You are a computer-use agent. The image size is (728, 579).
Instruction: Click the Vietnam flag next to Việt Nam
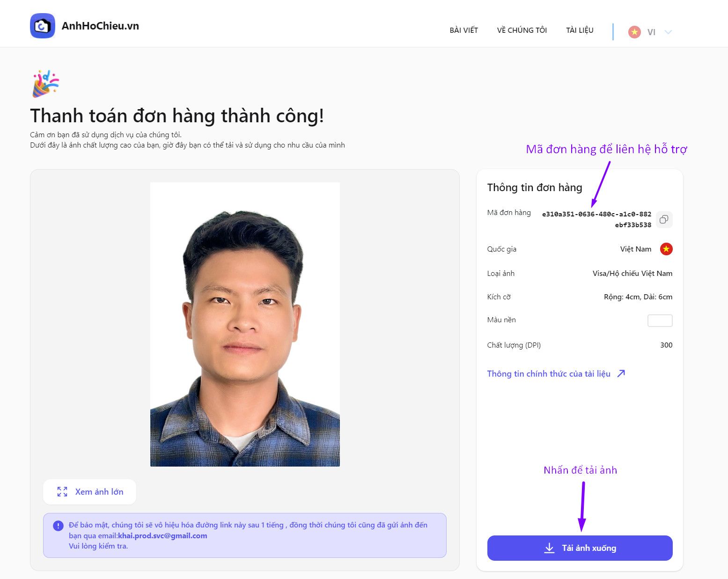click(x=666, y=249)
